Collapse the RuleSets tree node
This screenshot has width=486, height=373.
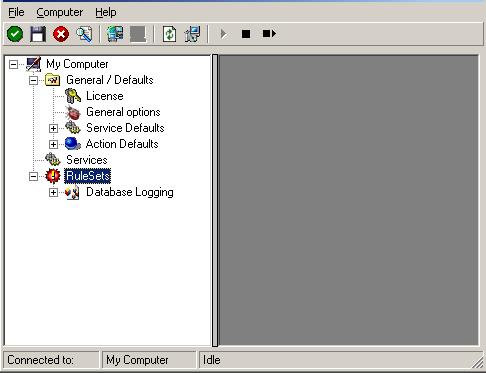(33, 176)
